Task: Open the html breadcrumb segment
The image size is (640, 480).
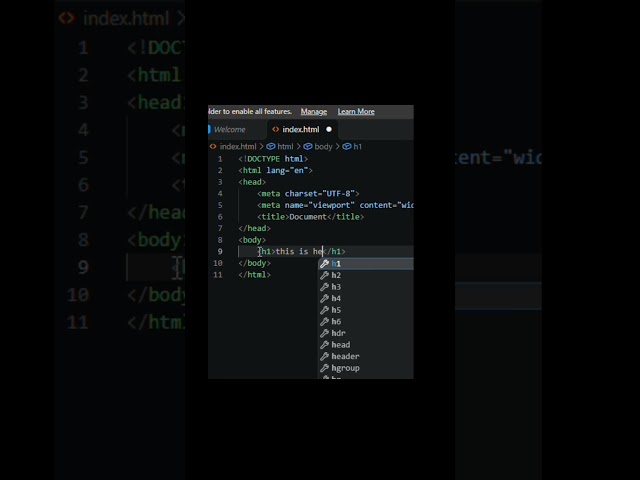Action: click(x=285, y=147)
